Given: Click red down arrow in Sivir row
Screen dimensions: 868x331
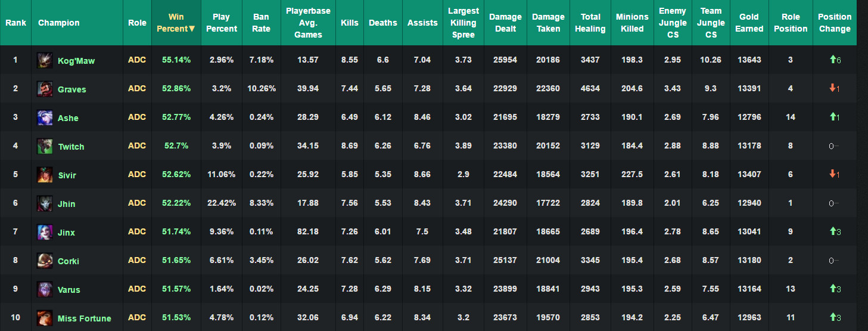Looking at the screenshot, I should click(832, 174).
